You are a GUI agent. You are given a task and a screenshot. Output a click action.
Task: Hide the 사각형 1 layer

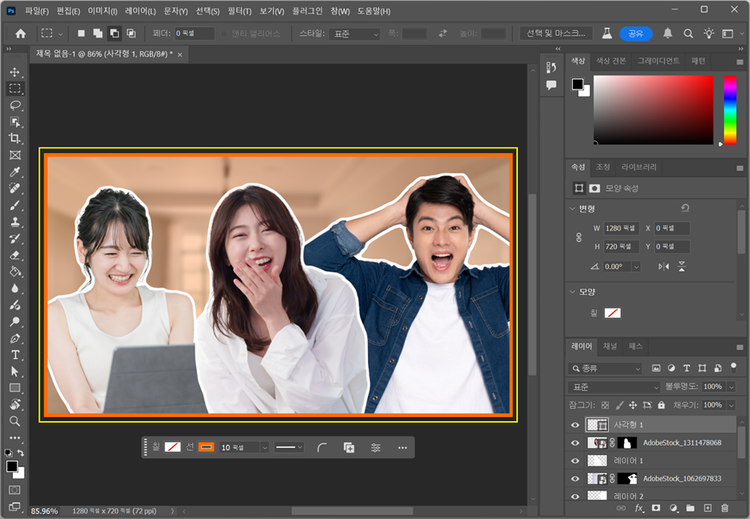(574, 425)
